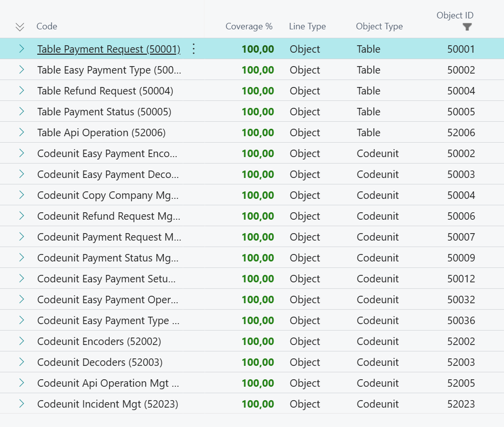Screen dimensions: 504x427
Task: Select the Codeunit Payment Status Mg... cell
Action: 108,258
